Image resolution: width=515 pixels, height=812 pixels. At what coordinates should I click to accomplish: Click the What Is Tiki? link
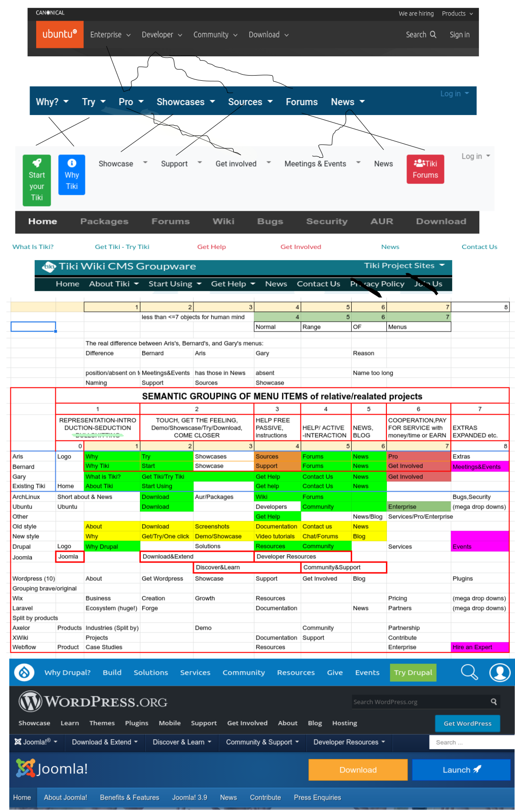(33, 247)
